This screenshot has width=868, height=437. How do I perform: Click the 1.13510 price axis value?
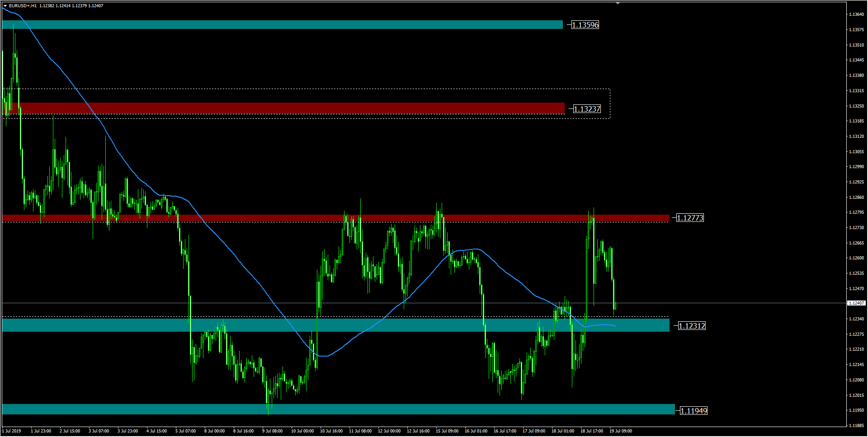[856, 45]
